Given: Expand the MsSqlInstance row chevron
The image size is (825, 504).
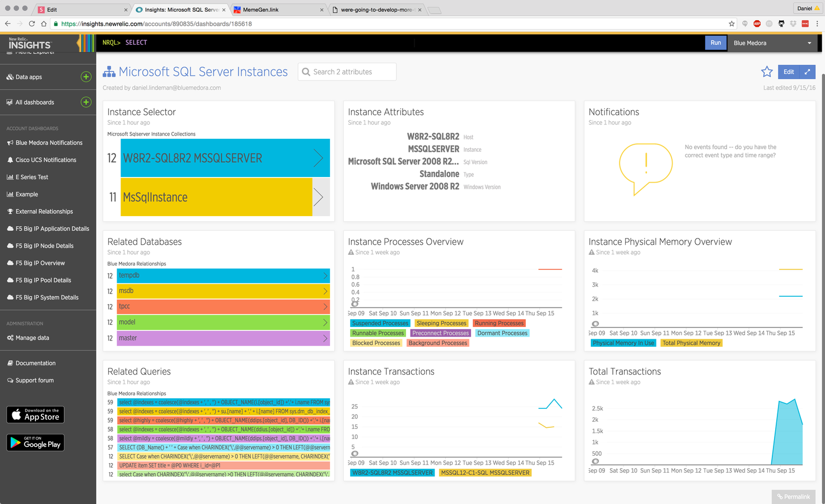Looking at the screenshot, I should click(318, 197).
